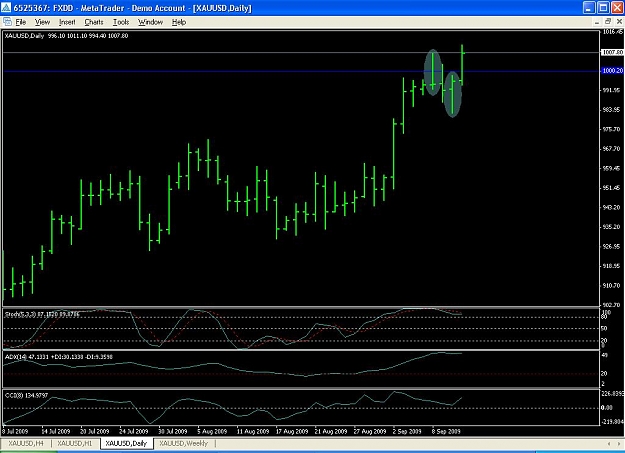
Task: Select the XAUUSD,Daily chart tab
Action: point(126,443)
